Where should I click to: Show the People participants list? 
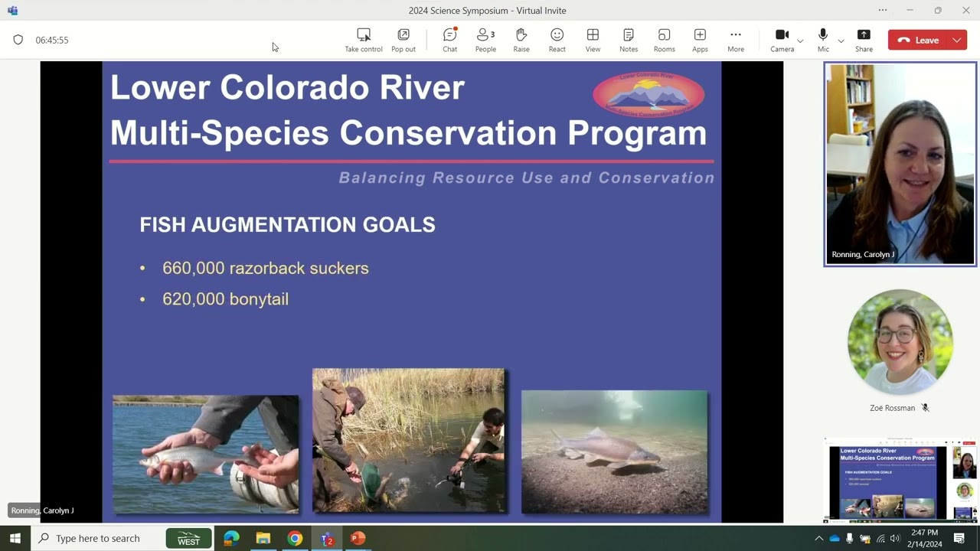pyautogui.click(x=485, y=41)
